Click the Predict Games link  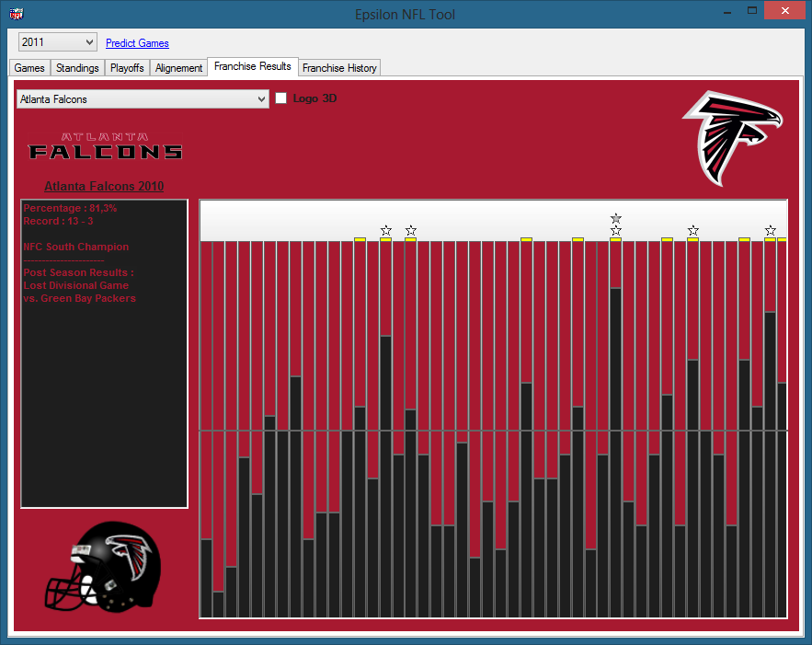point(137,43)
